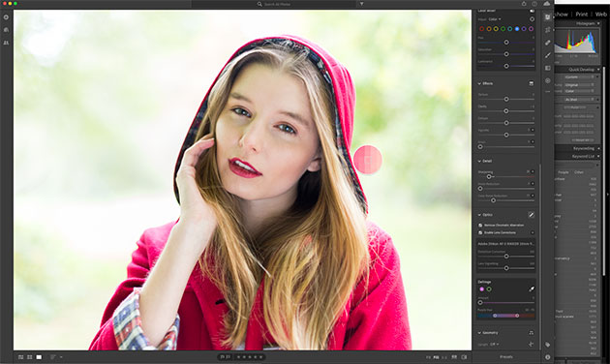This screenshot has width=610, height=364.
Task: Open the Info icon at bottom right
Action: click(x=548, y=357)
